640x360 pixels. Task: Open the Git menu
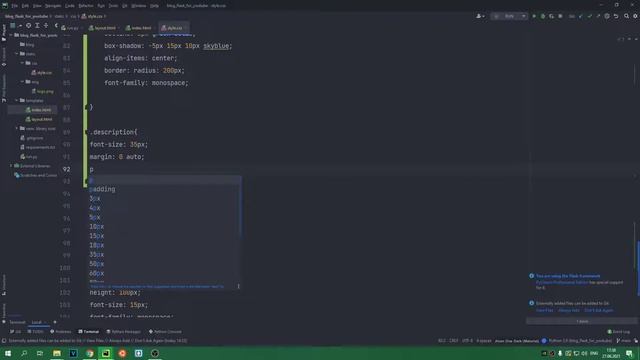[x=124, y=6]
